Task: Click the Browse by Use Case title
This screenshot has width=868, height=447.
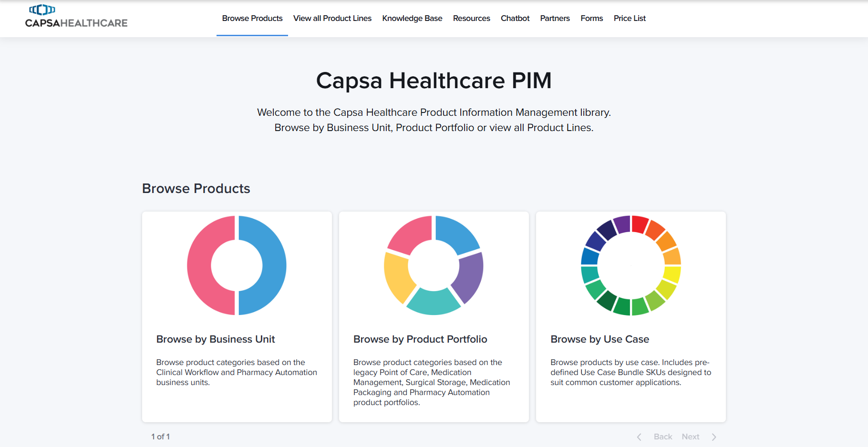Action: click(600, 339)
